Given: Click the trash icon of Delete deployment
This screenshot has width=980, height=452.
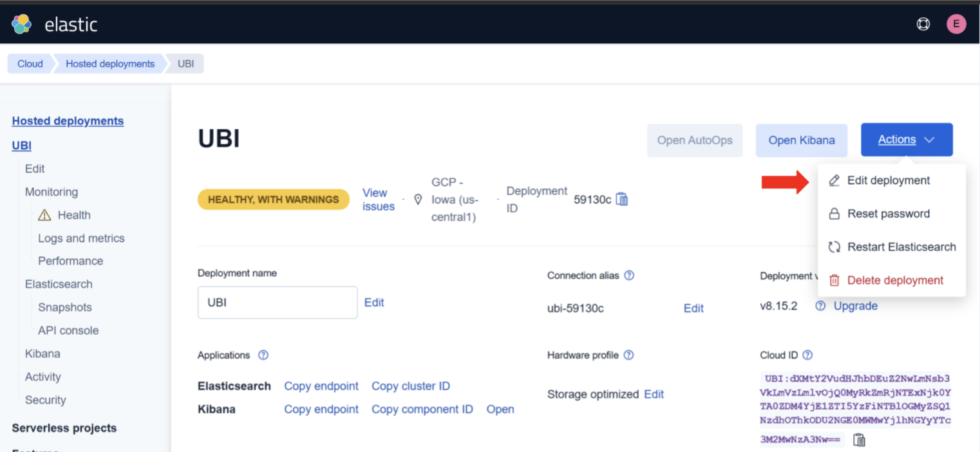Looking at the screenshot, I should click(x=834, y=280).
